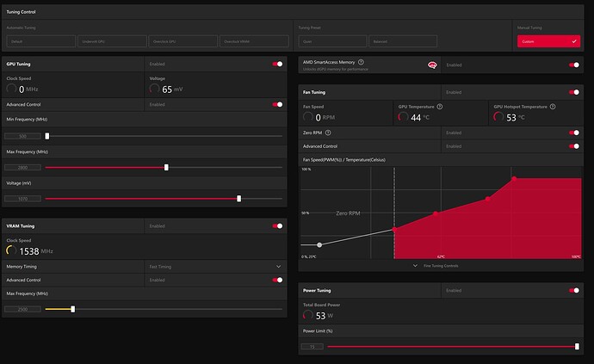Toggle Fan Tuning enabled switch
This screenshot has width=594, height=364.
[574, 92]
